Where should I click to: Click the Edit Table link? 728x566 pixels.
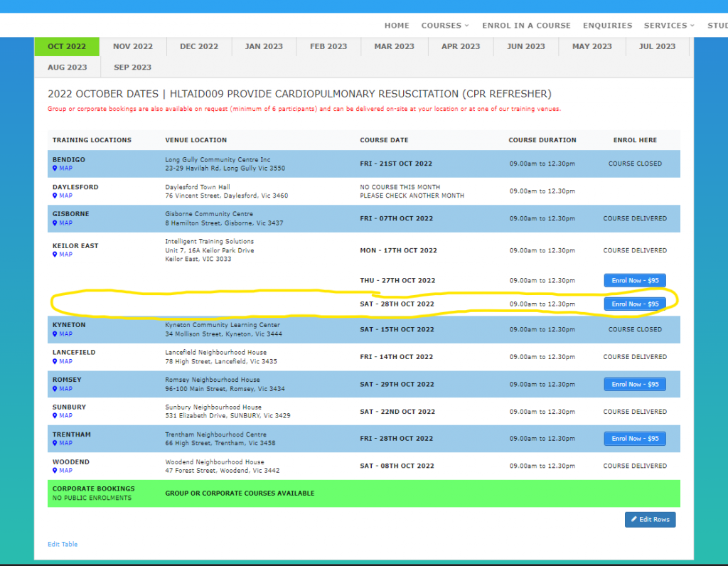pyautogui.click(x=63, y=544)
